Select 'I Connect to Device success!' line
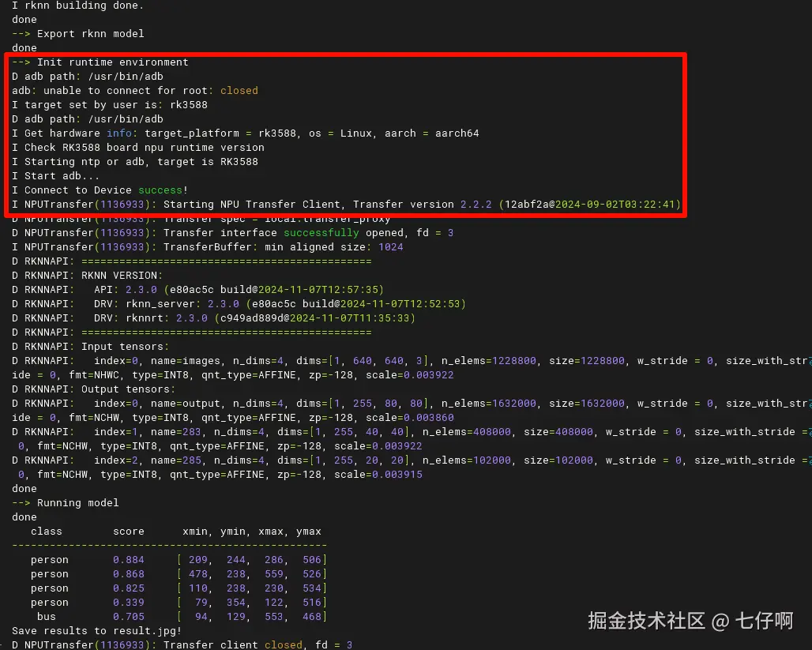The image size is (812, 650). click(x=100, y=190)
